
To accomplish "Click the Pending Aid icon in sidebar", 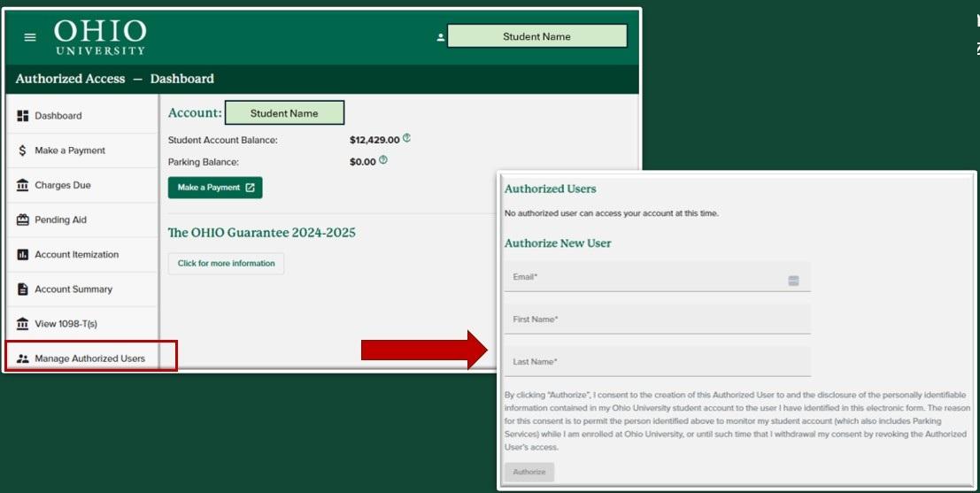I will tap(23, 220).
